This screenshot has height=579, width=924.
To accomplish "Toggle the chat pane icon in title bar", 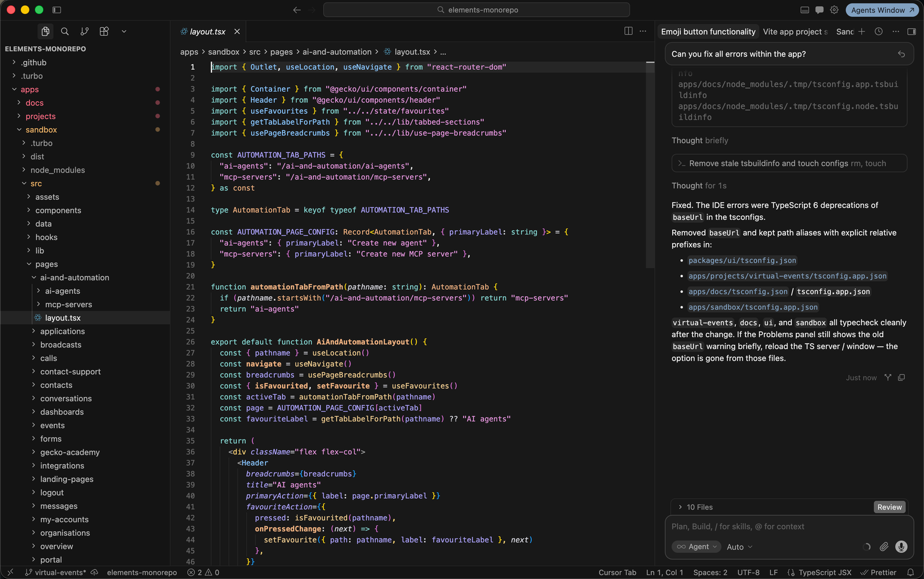I will click(819, 10).
